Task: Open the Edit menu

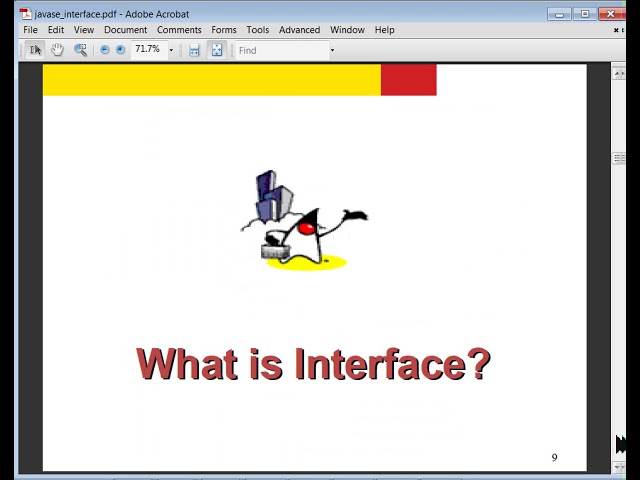Action: [x=56, y=30]
